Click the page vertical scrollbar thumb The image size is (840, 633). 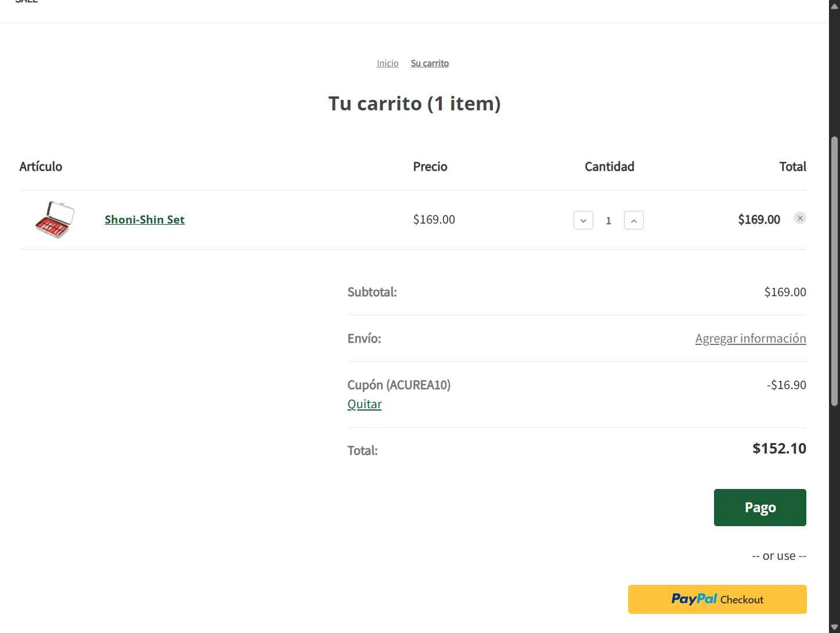point(835,271)
